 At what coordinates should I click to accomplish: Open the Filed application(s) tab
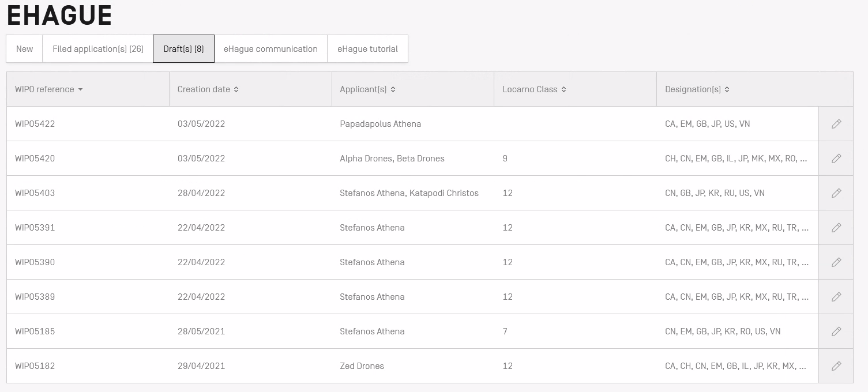tap(97, 49)
